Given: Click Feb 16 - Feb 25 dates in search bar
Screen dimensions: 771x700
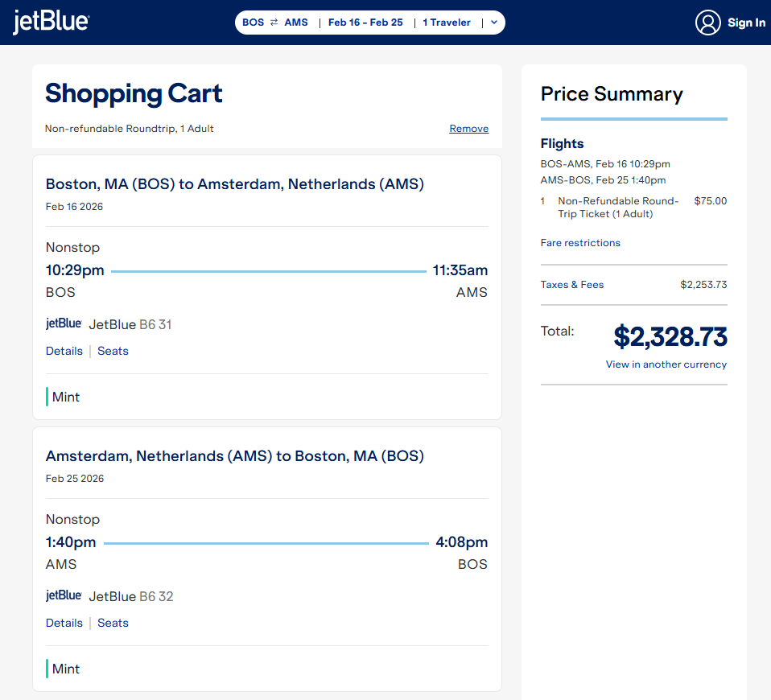Looking at the screenshot, I should pos(365,22).
